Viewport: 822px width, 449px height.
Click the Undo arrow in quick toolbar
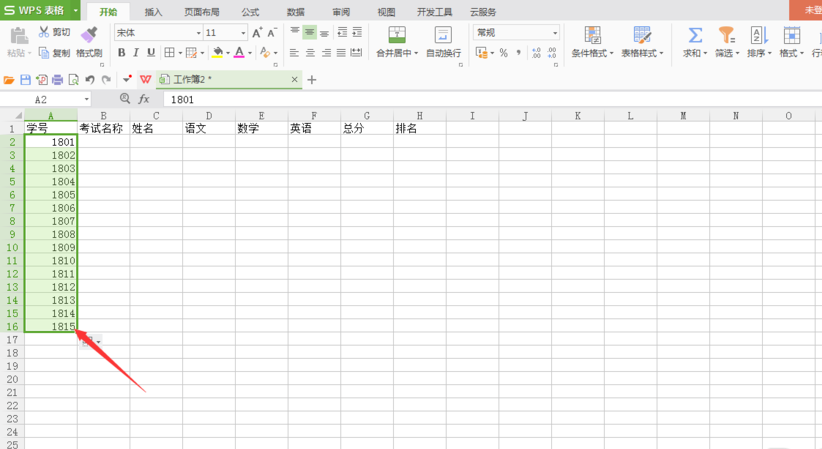(x=90, y=79)
